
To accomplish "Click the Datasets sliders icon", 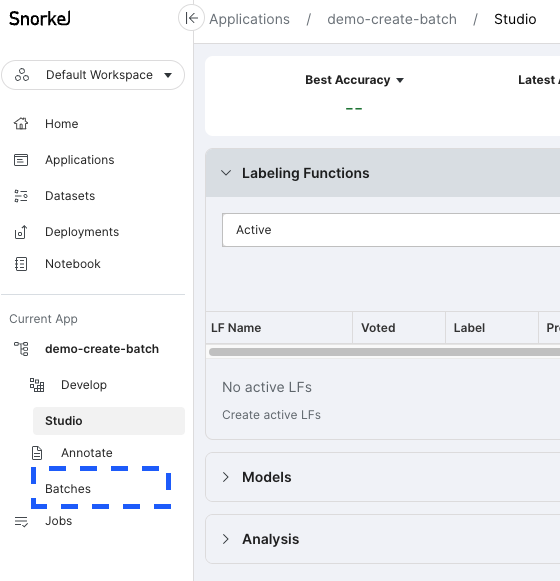I will point(21,196).
